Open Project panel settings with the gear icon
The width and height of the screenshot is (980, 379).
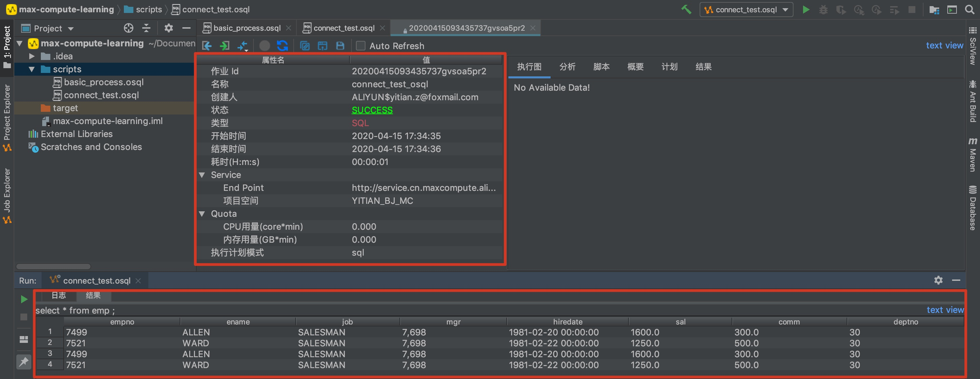(x=168, y=28)
